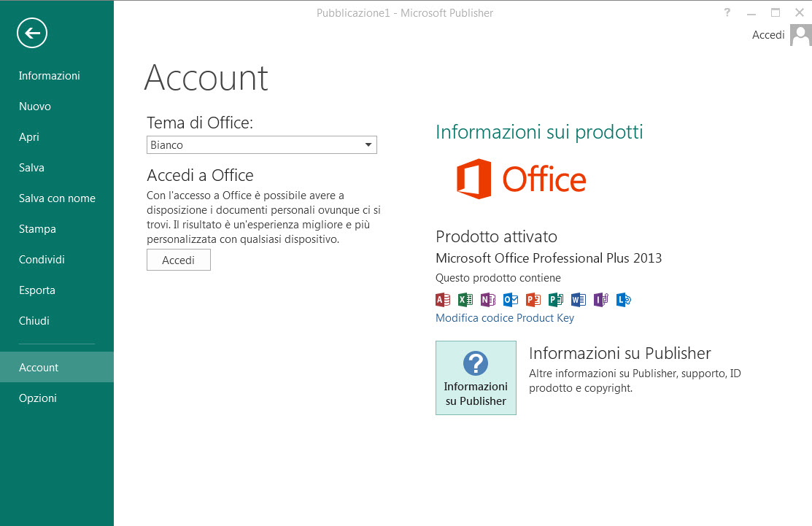Click the Accedi a Office heading
This screenshot has width=812, height=526.
click(x=200, y=176)
